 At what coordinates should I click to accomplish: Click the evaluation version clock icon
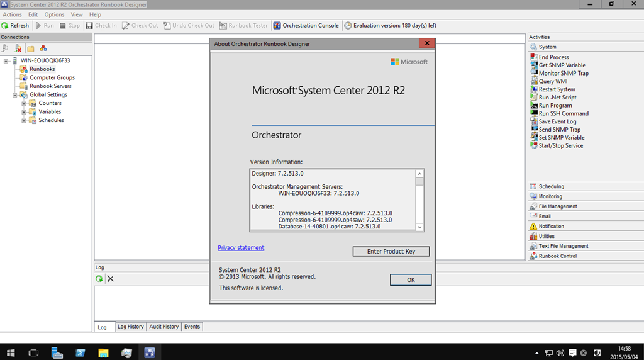348,25
